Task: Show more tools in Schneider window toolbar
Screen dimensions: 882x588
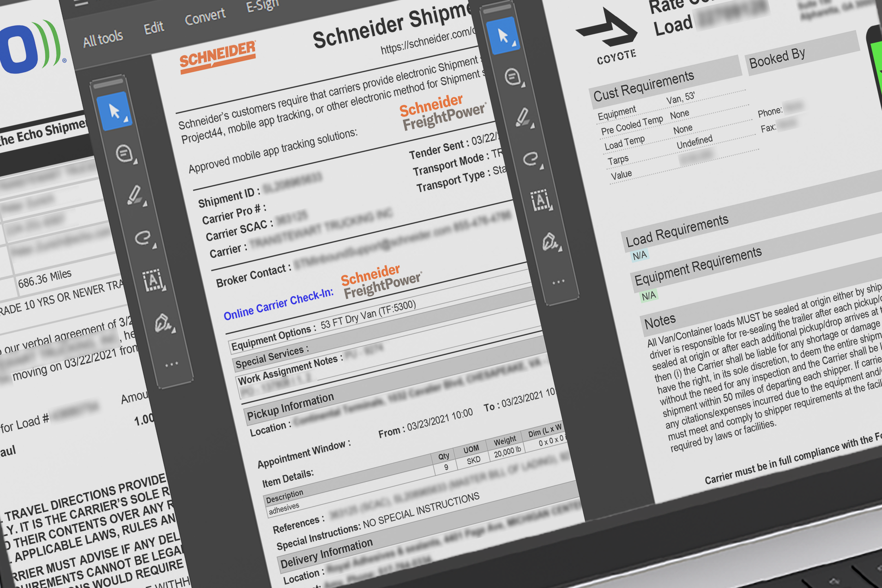Action: pos(171,364)
